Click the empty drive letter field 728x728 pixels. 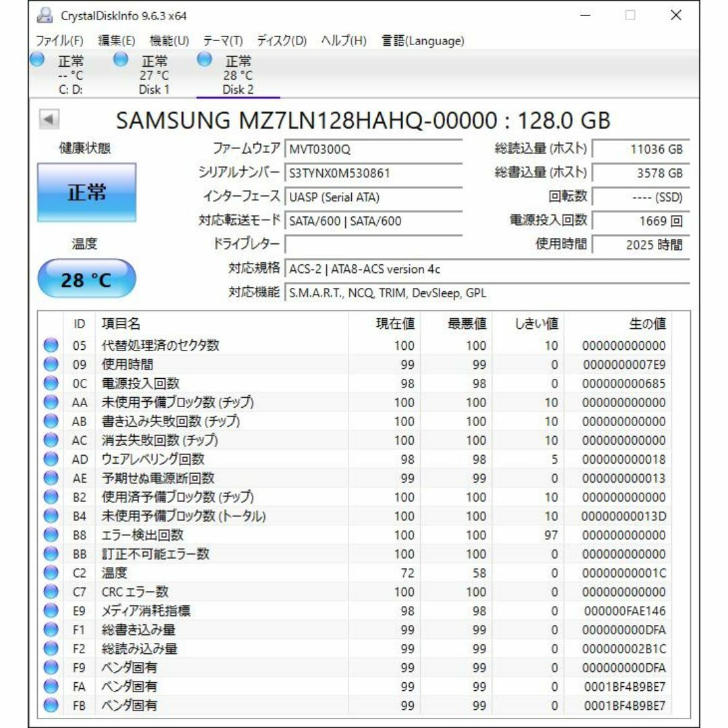pyautogui.click(x=373, y=245)
